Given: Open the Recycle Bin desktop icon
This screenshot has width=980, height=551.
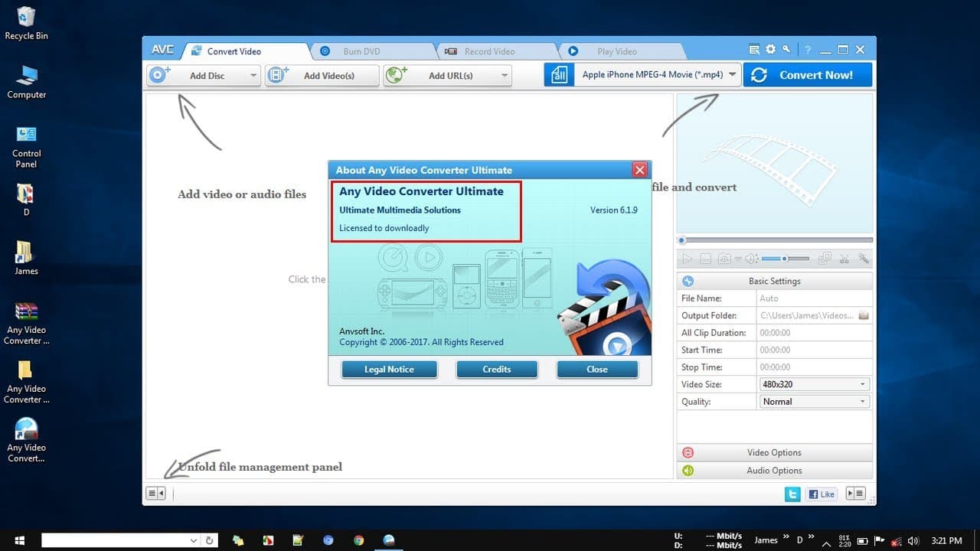Looking at the screenshot, I should point(26,23).
